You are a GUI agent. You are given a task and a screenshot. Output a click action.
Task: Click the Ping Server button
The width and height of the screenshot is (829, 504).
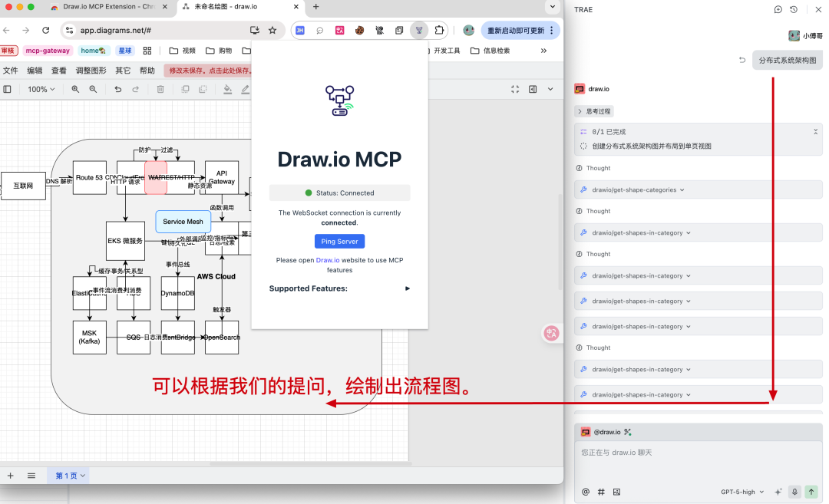(x=339, y=240)
